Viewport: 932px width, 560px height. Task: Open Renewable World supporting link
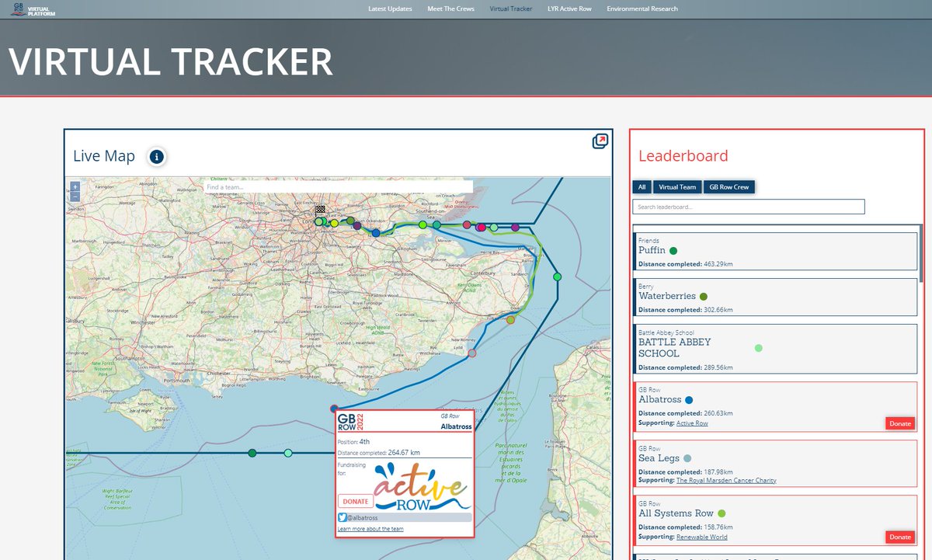click(702, 537)
